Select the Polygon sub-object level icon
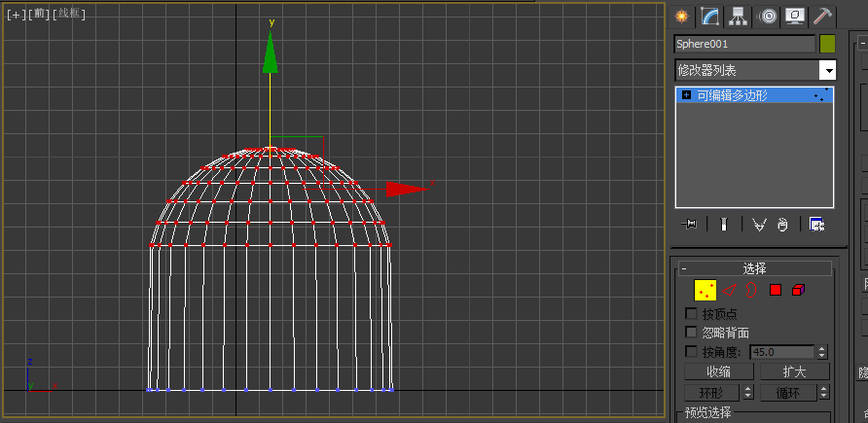Viewport: 868px width, 423px height. (775, 290)
